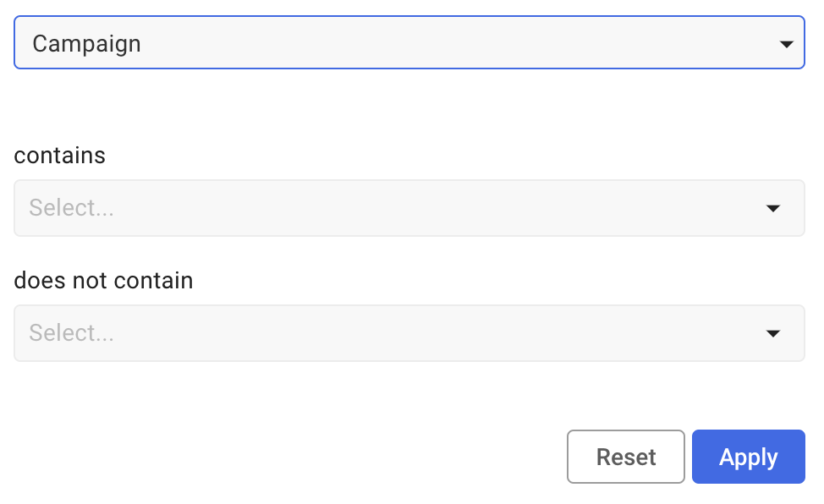Expand the does not contain Select dropdown
This screenshot has width=824, height=504.
409,333
